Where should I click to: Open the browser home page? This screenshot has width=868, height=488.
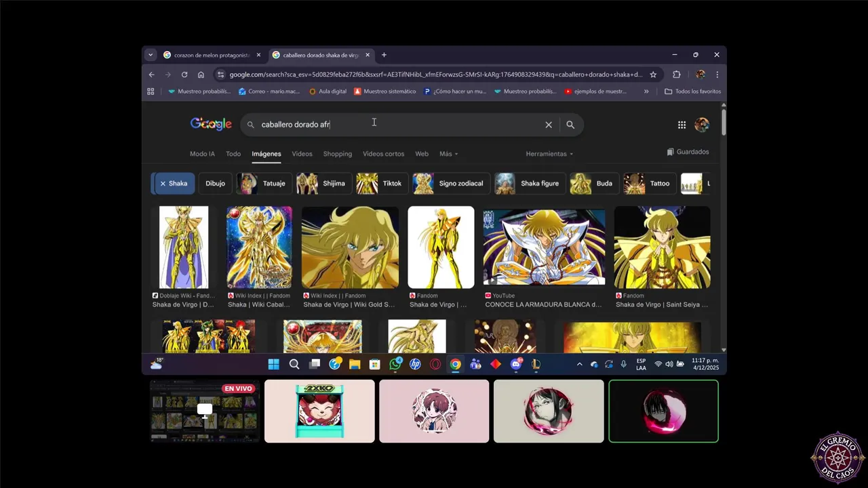pos(201,75)
